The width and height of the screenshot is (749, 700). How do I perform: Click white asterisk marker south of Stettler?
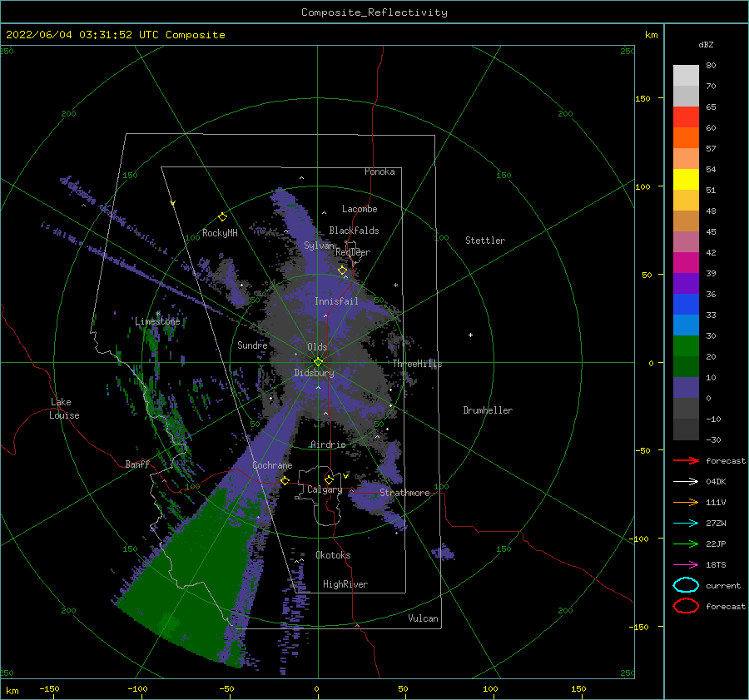395,285
